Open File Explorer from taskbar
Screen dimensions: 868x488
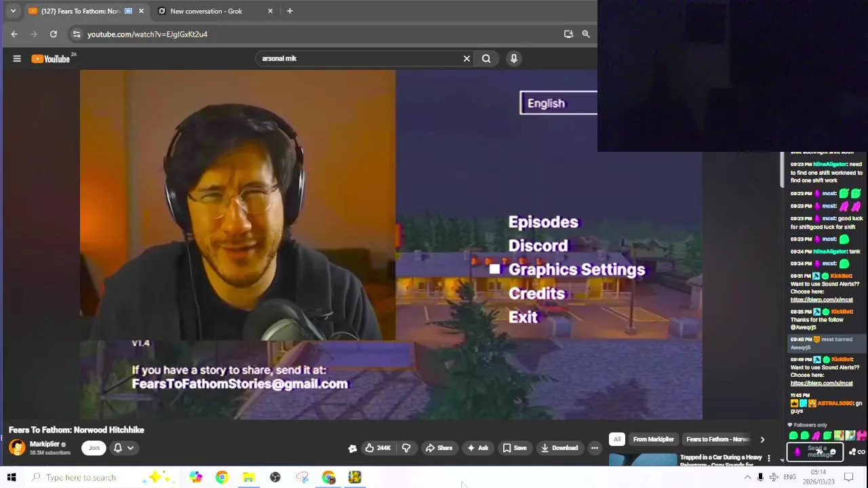(x=248, y=477)
